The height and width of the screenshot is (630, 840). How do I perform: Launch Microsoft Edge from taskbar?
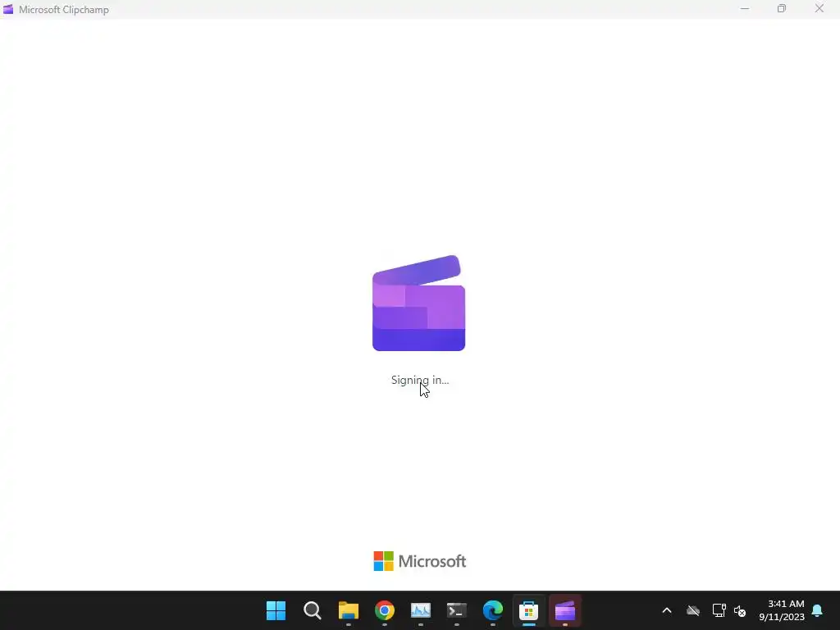[x=493, y=610]
